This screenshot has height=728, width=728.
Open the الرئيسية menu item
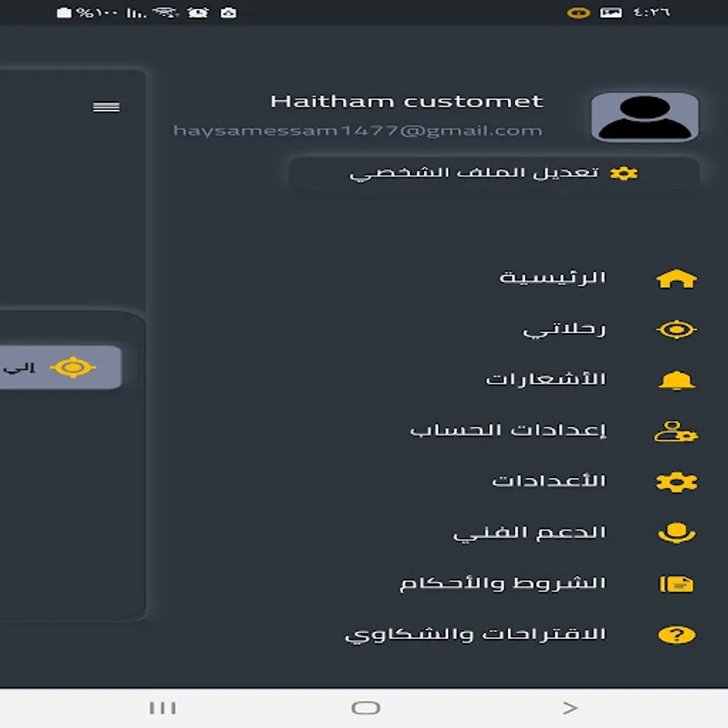pos(552,277)
